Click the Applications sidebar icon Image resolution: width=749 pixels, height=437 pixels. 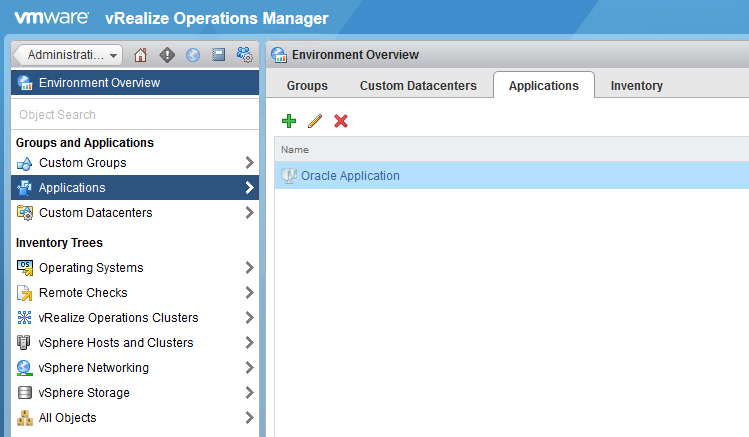click(x=24, y=188)
